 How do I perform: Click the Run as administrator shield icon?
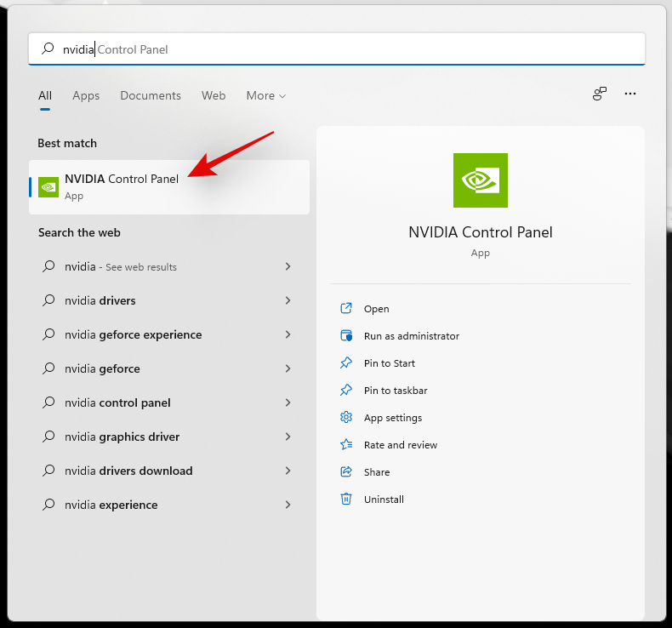(x=346, y=335)
